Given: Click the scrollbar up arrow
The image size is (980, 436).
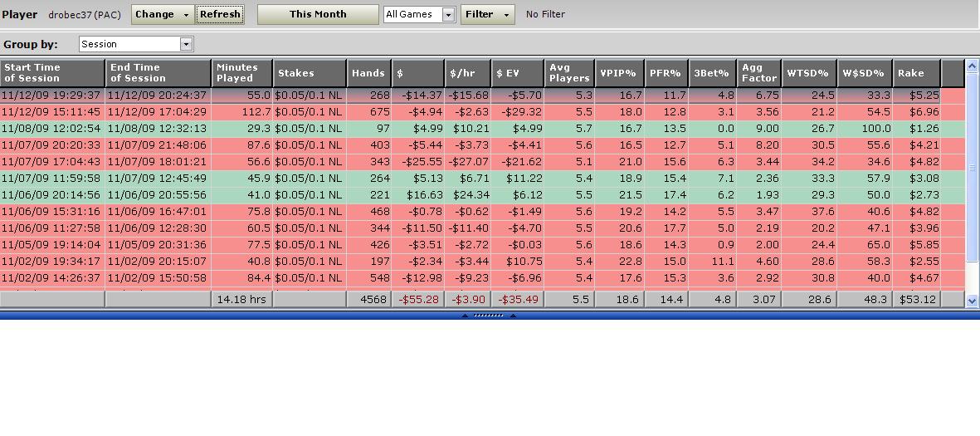Looking at the screenshot, I should 972,65.
